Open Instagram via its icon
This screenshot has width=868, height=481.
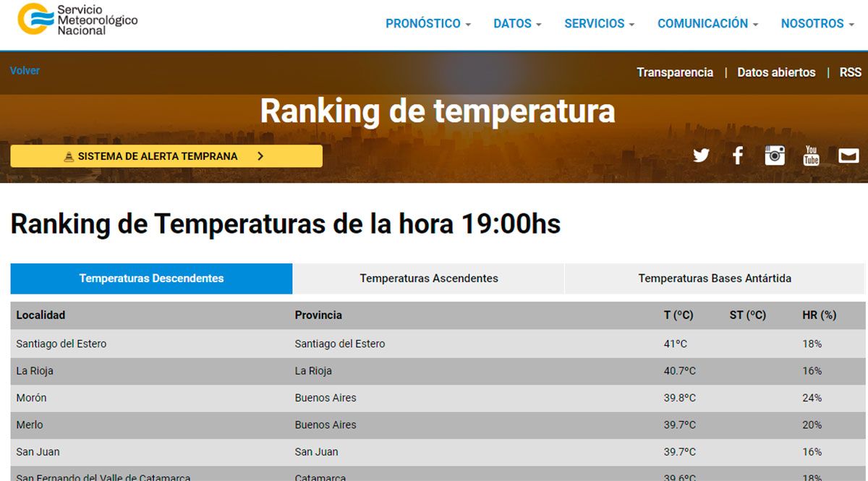[774, 155]
